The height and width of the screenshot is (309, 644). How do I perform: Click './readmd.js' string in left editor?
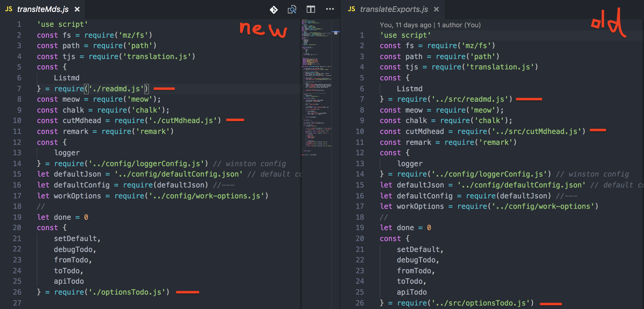[x=116, y=89]
